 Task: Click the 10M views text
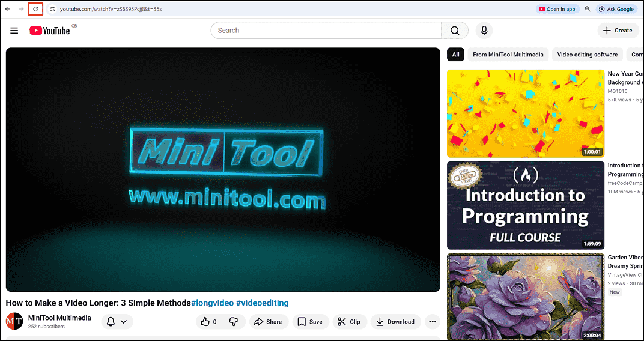[620, 192]
